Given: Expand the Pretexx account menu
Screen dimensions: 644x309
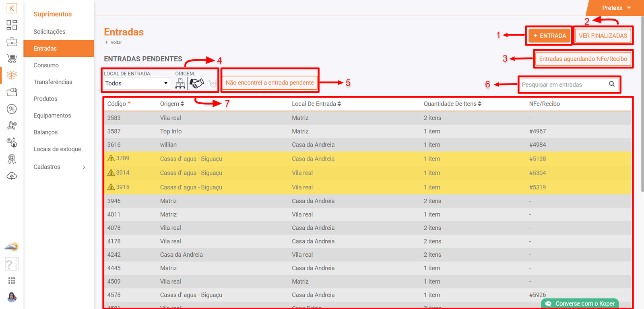Looking at the screenshot, I should 616,8.
